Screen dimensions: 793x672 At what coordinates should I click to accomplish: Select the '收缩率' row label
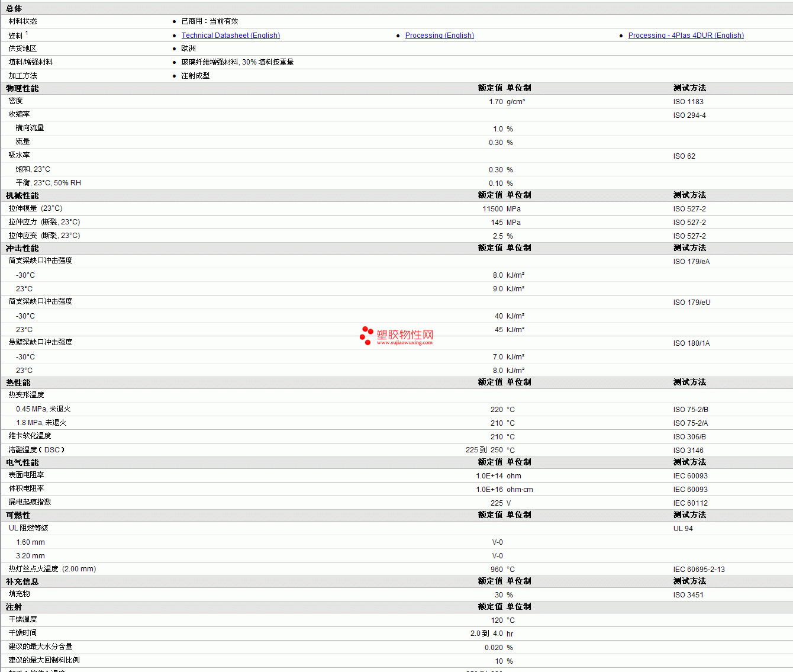point(19,114)
